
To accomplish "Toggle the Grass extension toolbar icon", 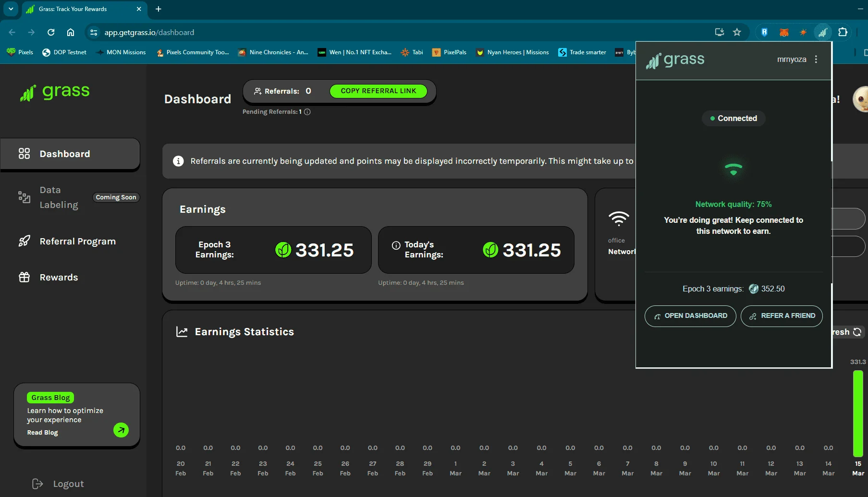I will coord(823,32).
